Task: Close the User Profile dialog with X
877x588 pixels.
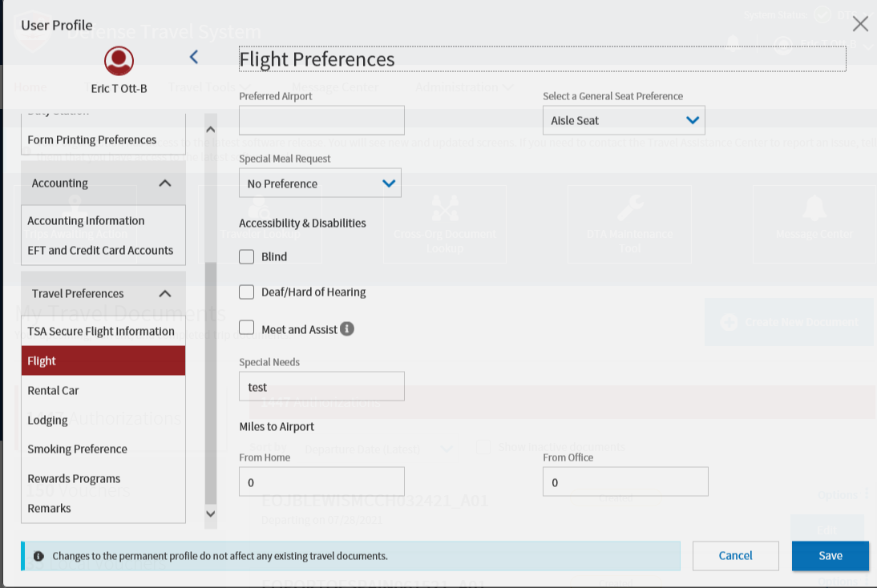Action: [860, 24]
